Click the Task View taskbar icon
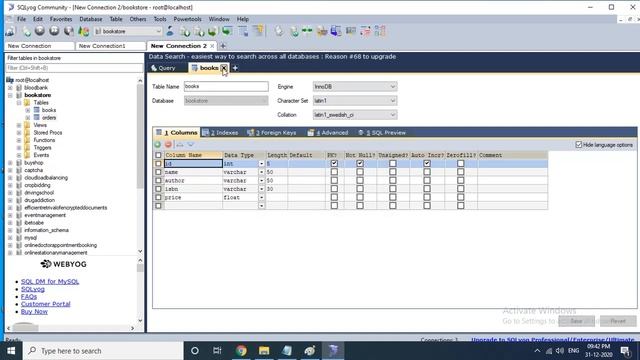Viewport: 640px width, 360px height. [x=217, y=351]
